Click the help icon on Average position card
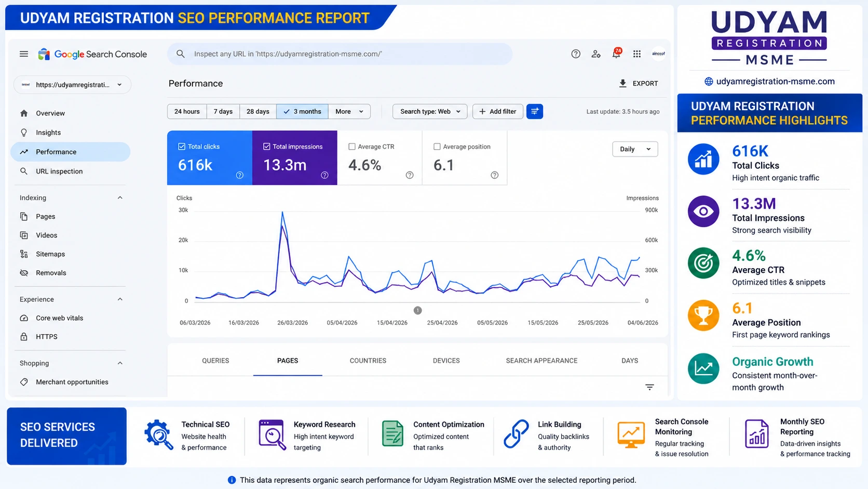Screen dimensions: 868x489 tap(495, 175)
